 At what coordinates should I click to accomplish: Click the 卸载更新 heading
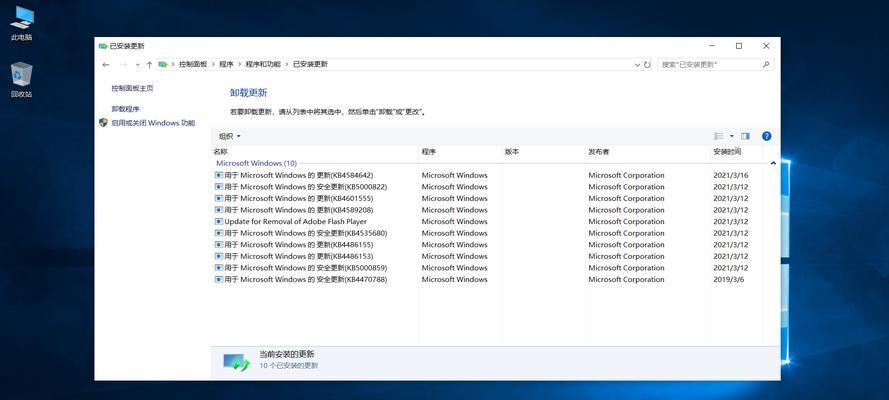coord(248,93)
